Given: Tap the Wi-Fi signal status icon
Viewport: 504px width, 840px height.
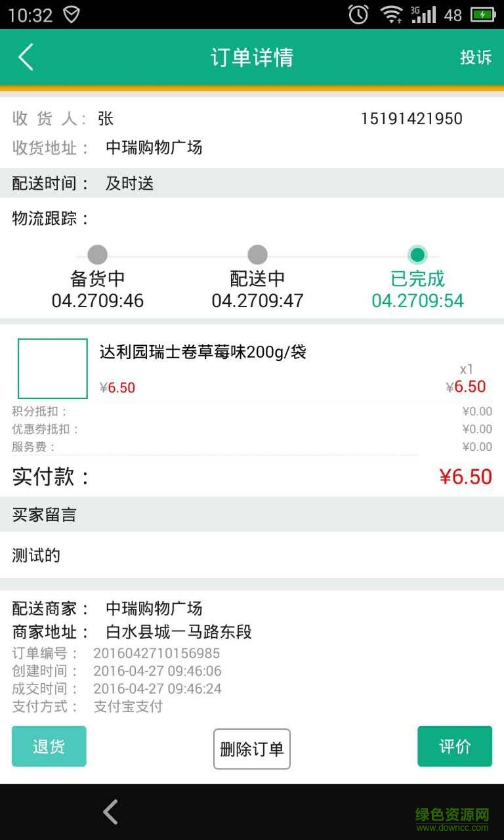Looking at the screenshot, I should (x=392, y=14).
